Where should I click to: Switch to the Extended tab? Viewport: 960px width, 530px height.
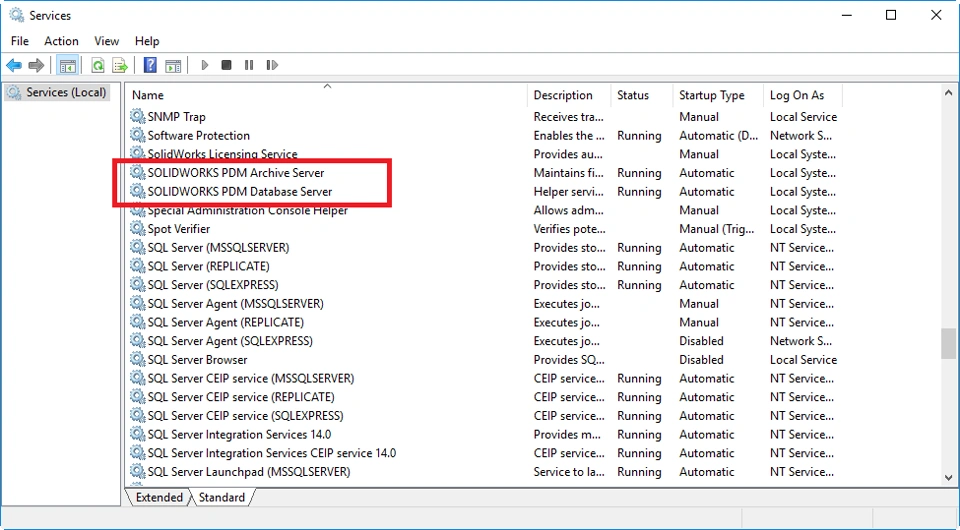[159, 497]
